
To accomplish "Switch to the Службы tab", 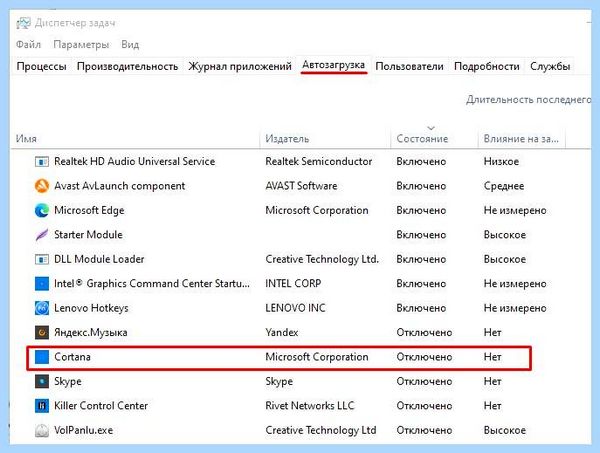I will point(550,66).
